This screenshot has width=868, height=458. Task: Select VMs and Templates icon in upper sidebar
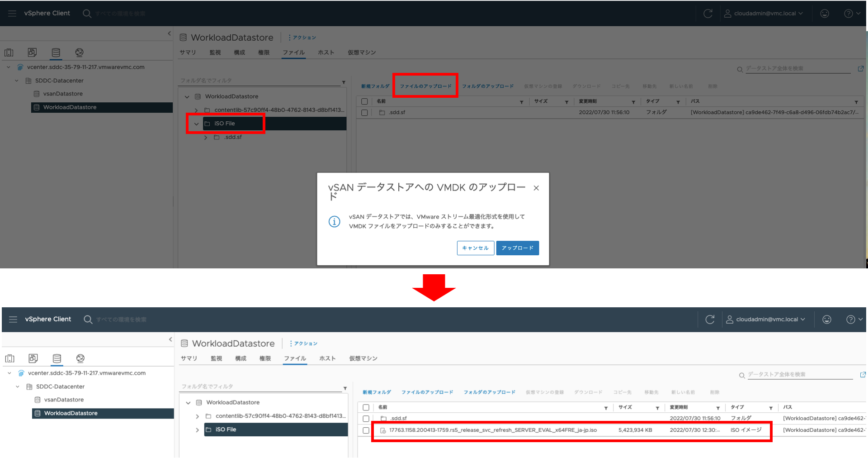click(32, 52)
